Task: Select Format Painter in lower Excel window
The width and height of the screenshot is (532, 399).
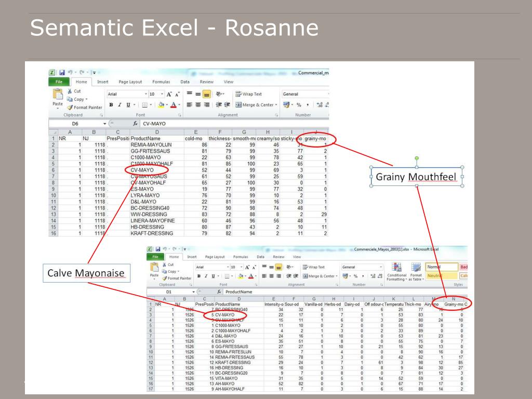Action: pyautogui.click(x=177, y=278)
